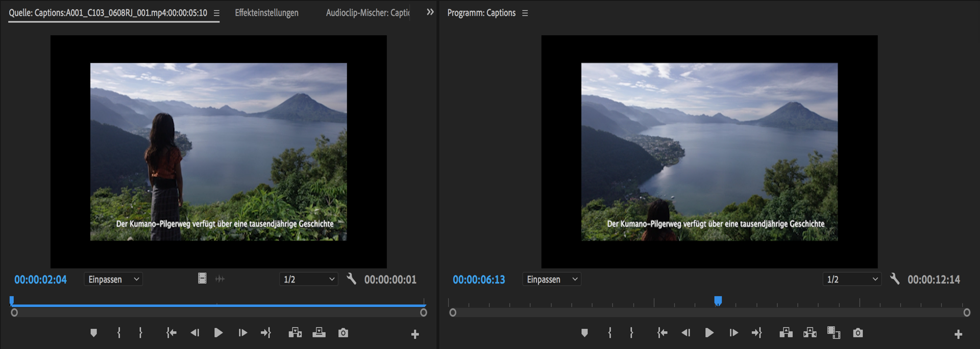Open button editor in Source monitor
Viewport: 980px width, 349px height.
pyautogui.click(x=415, y=334)
